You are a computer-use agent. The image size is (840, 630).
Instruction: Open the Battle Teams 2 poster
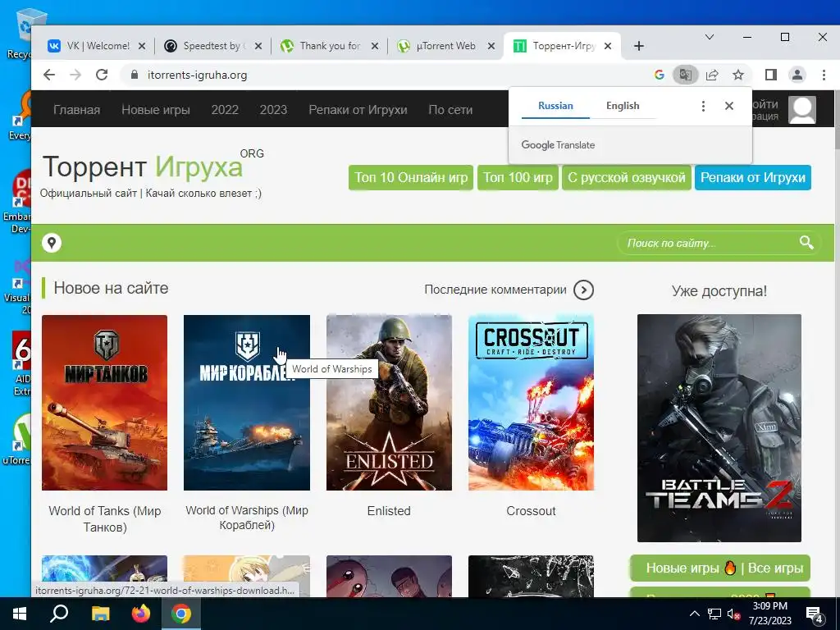tap(719, 428)
